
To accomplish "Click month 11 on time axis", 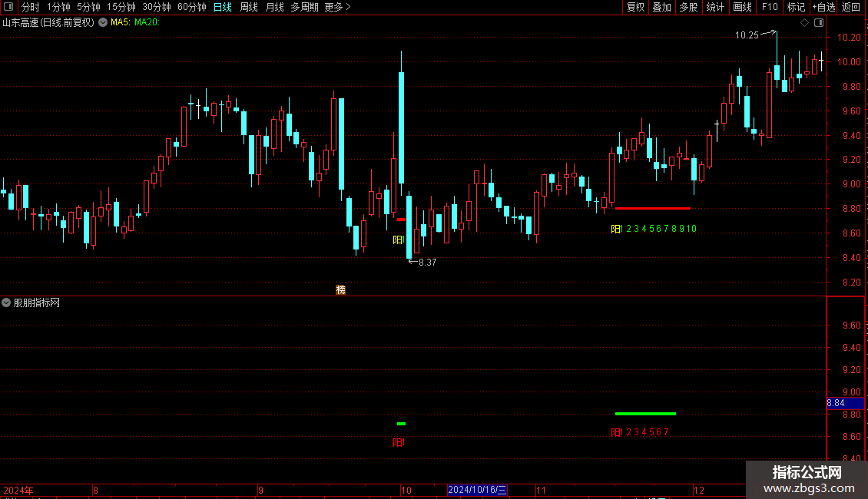I will (x=541, y=490).
